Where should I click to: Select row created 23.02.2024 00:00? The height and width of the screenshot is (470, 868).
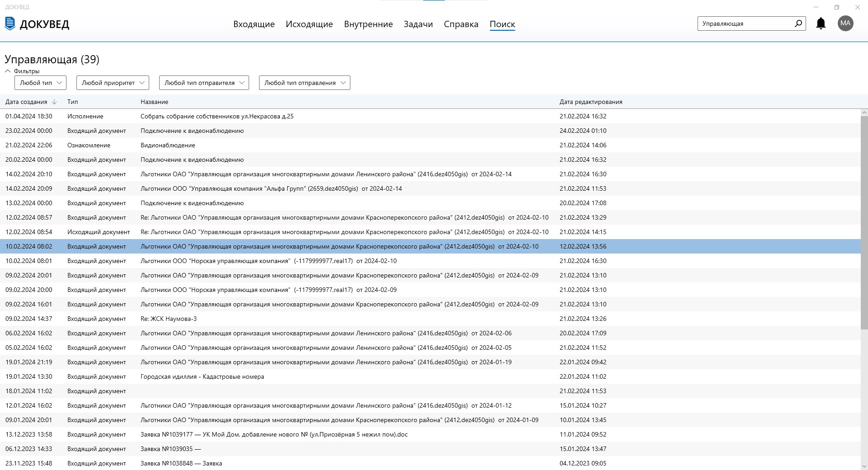pos(430,131)
